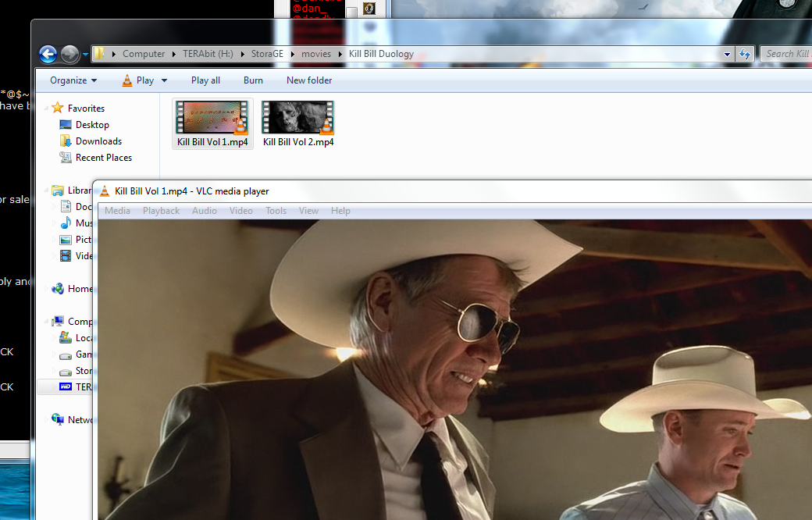Click the Videos library filmstrip icon
Image resolution: width=812 pixels, height=520 pixels.
[66, 256]
